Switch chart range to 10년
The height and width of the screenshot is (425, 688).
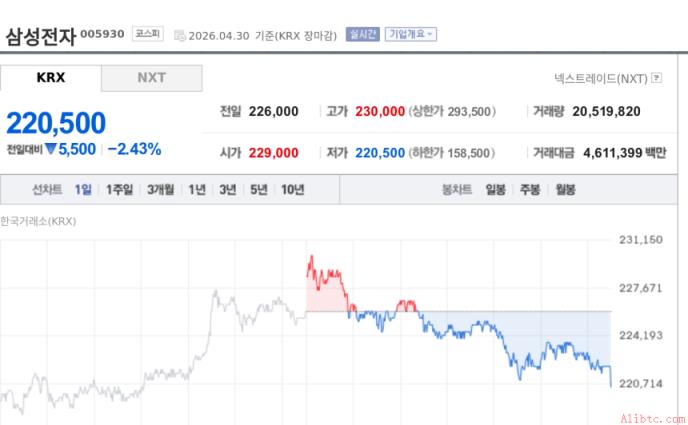click(293, 189)
